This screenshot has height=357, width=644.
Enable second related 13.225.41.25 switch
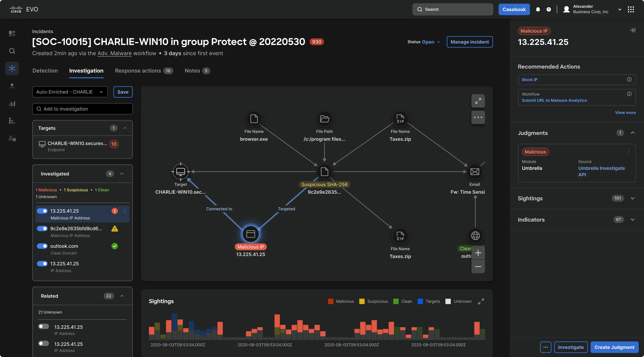pos(44,344)
